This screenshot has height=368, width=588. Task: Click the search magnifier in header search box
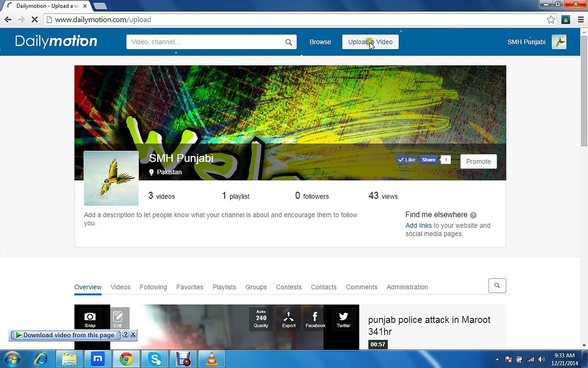pyautogui.click(x=288, y=42)
